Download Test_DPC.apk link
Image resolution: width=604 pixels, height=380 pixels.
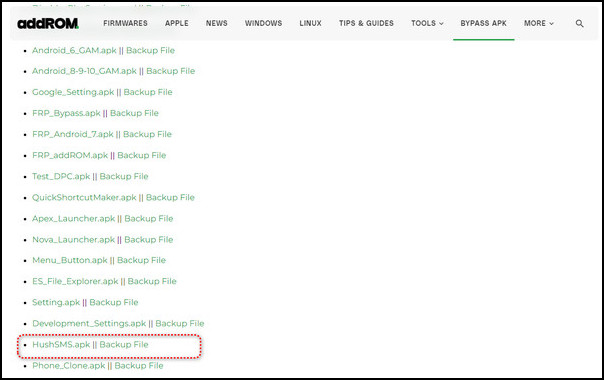click(x=61, y=177)
